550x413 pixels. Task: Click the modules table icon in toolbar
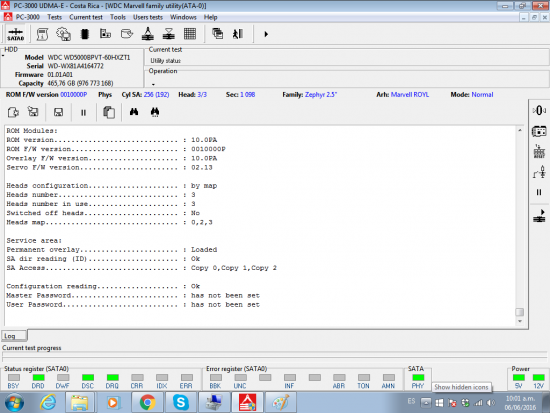click(x=105, y=34)
